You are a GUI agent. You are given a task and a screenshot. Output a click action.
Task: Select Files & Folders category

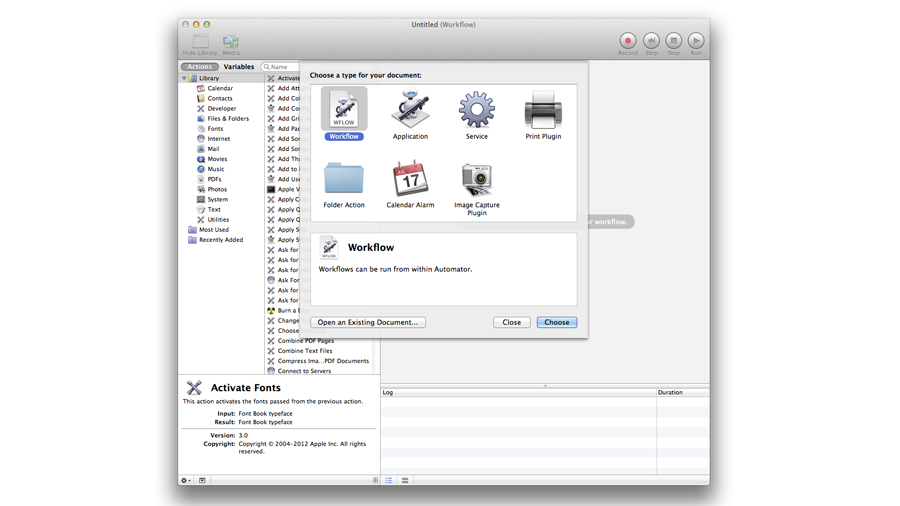coord(228,119)
